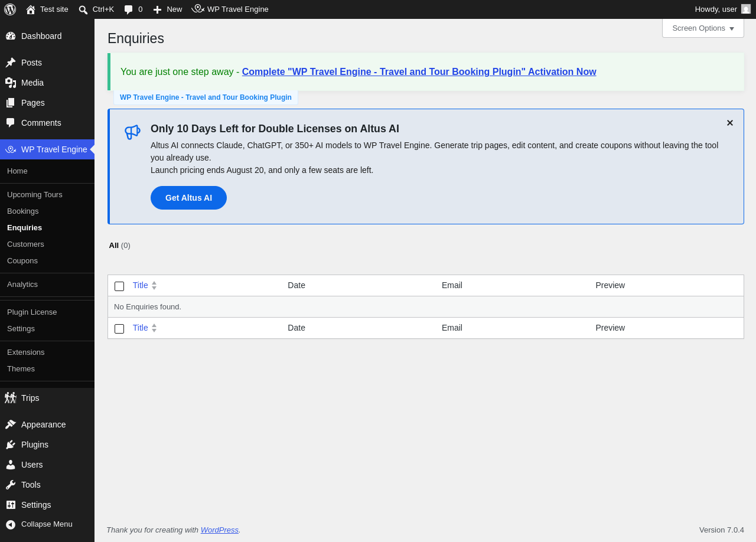This screenshot has width=756, height=542.
Task: Open the Dashboard speedometer icon
Action: click(11, 36)
